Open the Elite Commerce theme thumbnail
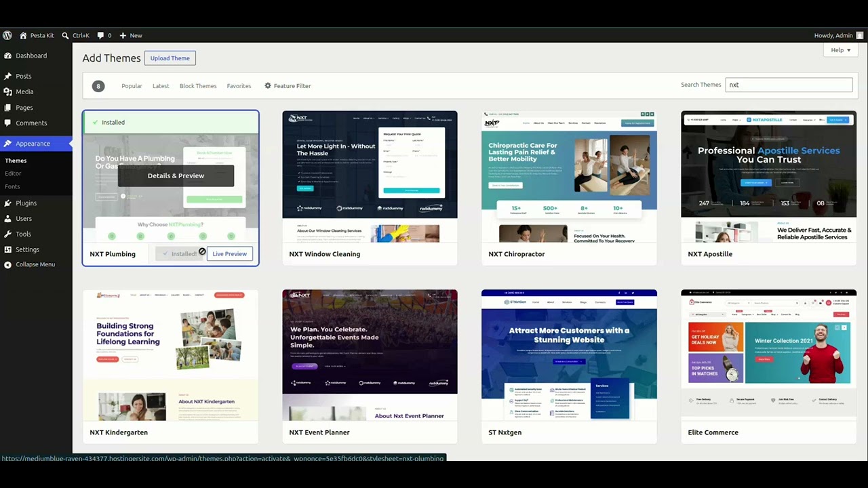Viewport: 868px width, 488px height. click(768, 355)
